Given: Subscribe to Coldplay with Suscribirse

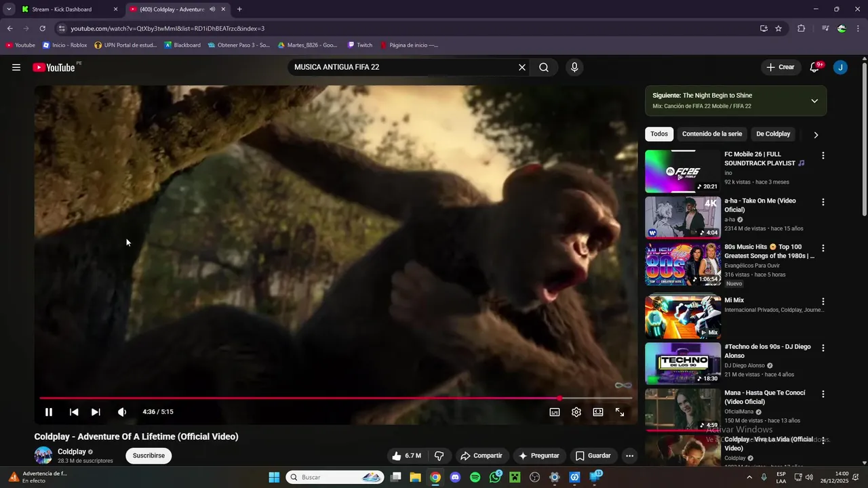Looking at the screenshot, I should pos(149,455).
